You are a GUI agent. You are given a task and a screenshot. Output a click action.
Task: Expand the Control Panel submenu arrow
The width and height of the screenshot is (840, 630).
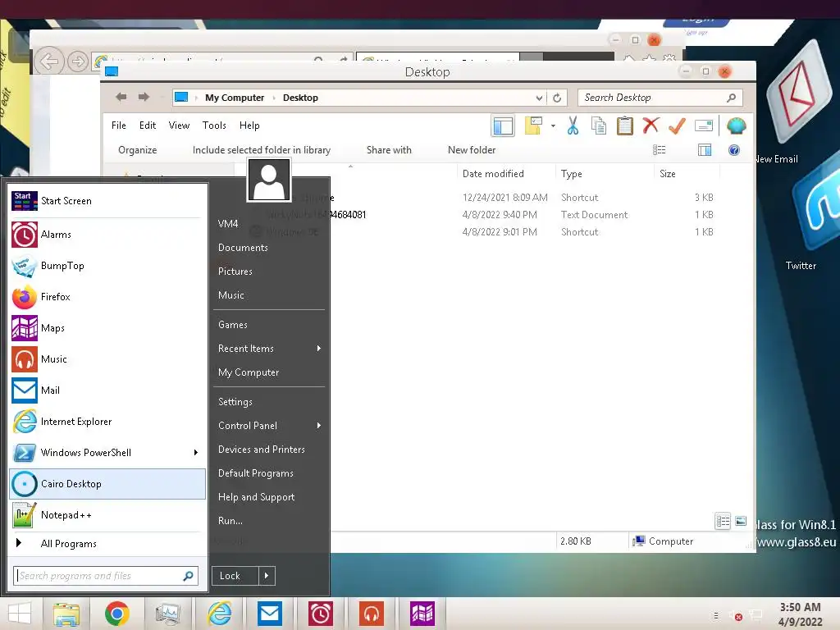point(319,426)
